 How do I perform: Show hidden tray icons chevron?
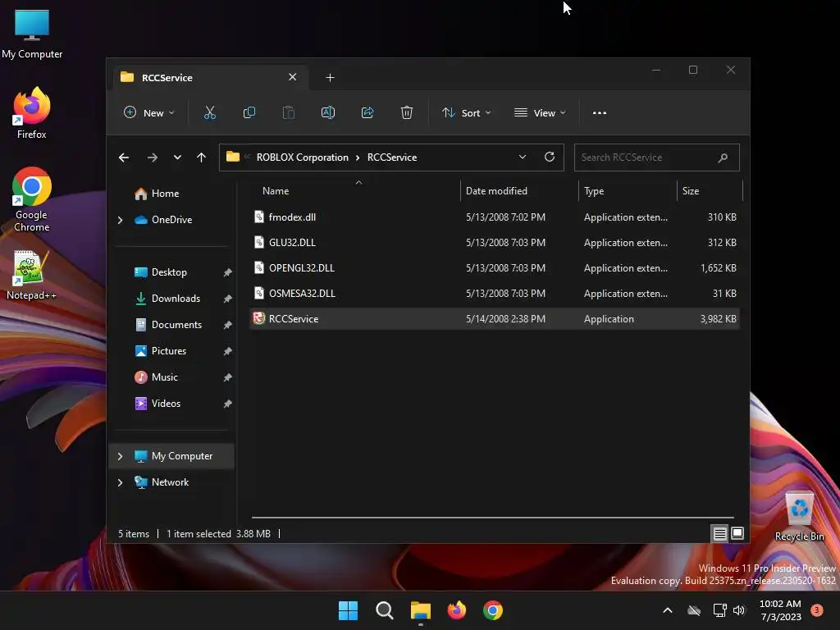(668, 610)
